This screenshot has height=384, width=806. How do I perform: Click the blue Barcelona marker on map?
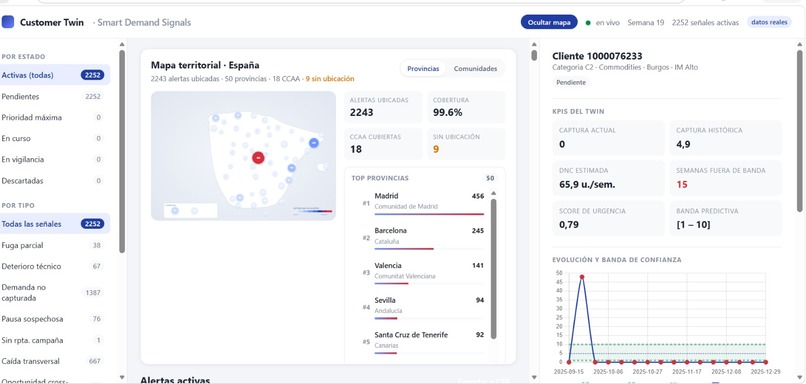coord(314,143)
